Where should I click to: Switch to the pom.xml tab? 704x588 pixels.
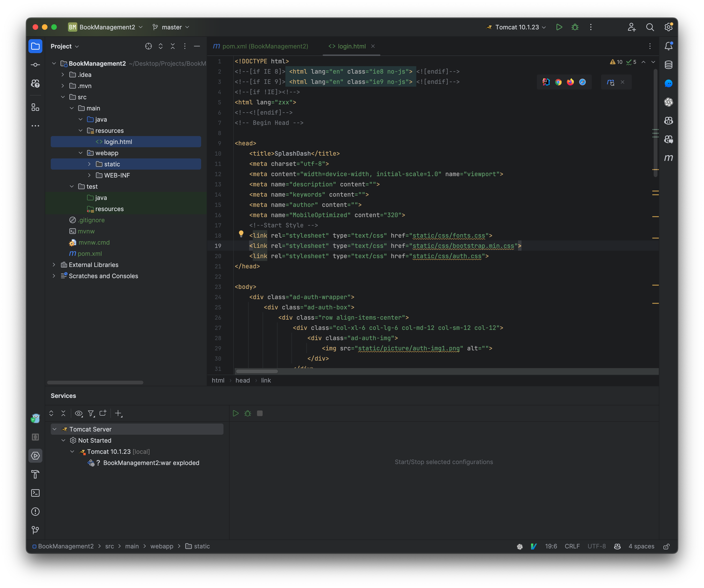265,46
